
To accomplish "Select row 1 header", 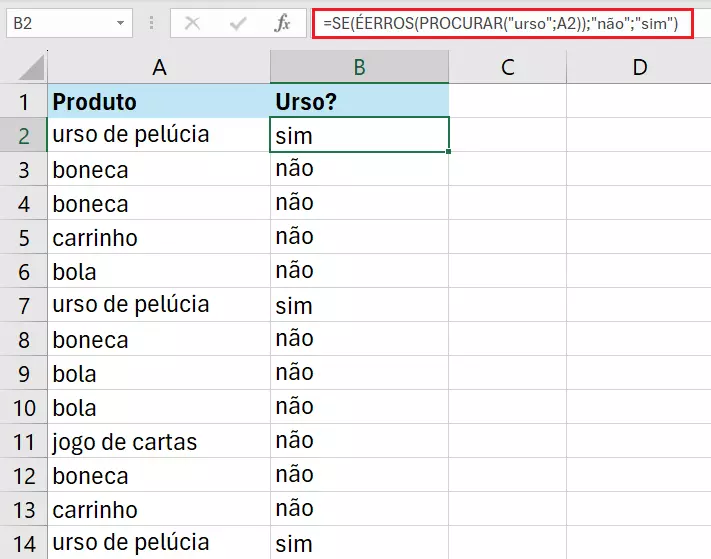I will pos(23,101).
